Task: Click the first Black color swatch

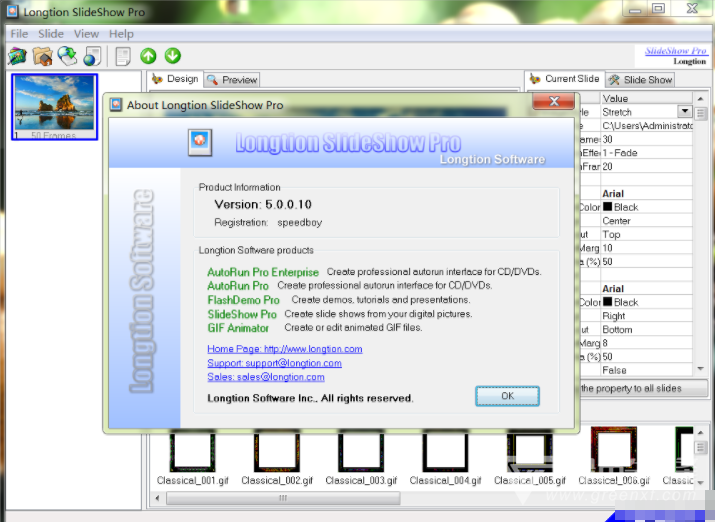Action: [607, 207]
